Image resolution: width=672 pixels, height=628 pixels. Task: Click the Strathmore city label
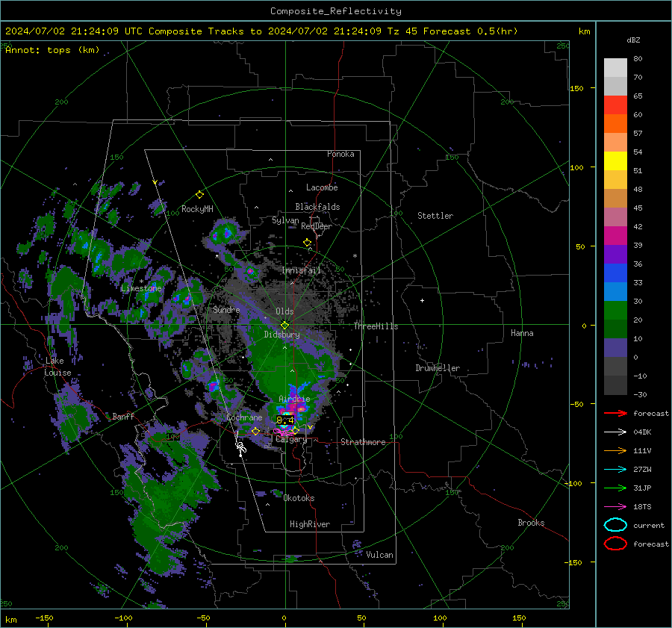coord(363,442)
